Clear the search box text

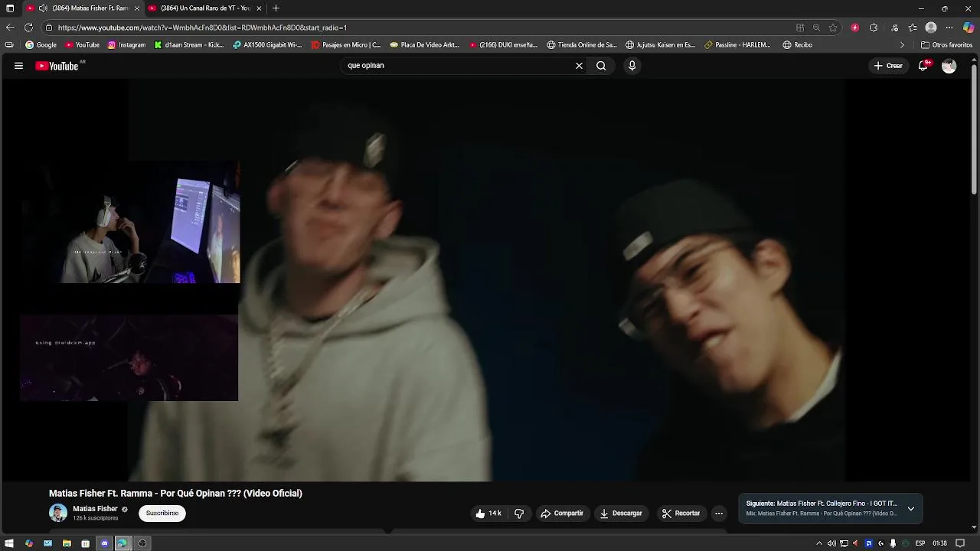tap(579, 66)
